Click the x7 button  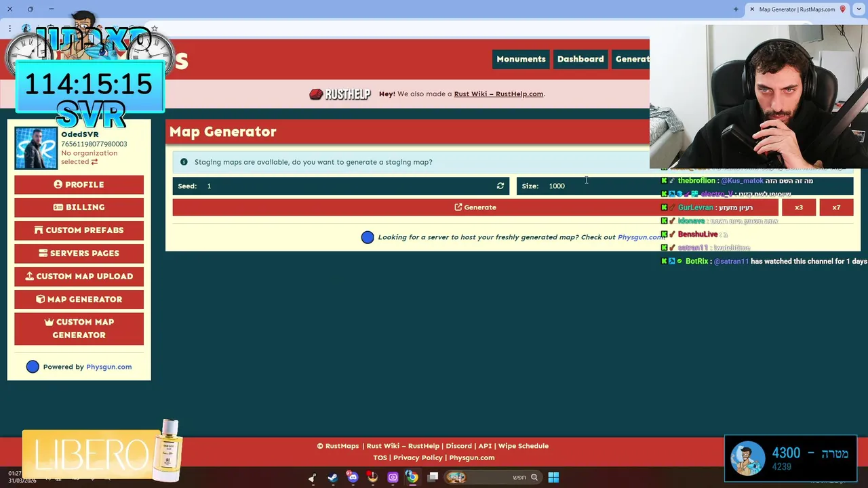tap(836, 207)
